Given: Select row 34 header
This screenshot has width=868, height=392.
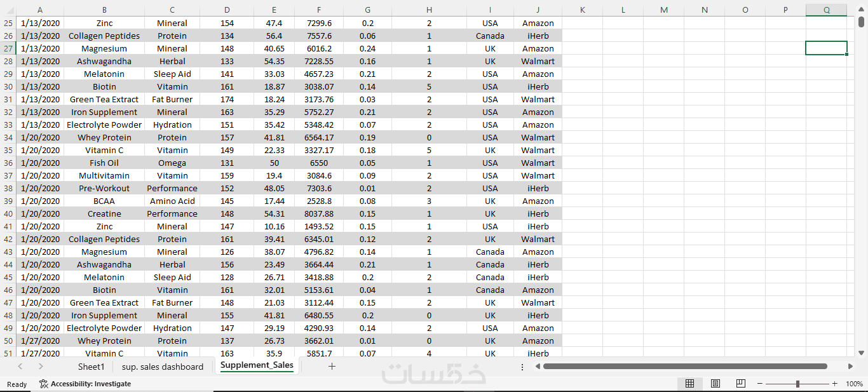Looking at the screenshot, I should [8, 137].
